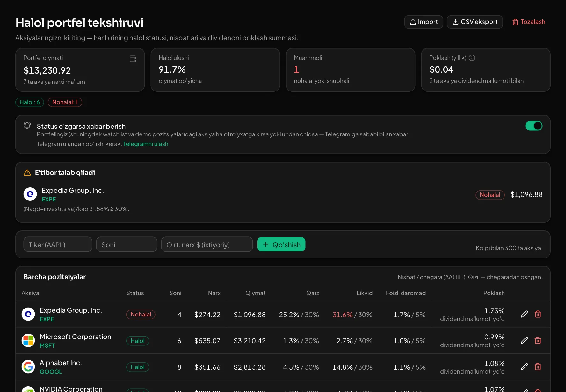
Task: Edit the Alphabet Inc. position
Action: 524,367
